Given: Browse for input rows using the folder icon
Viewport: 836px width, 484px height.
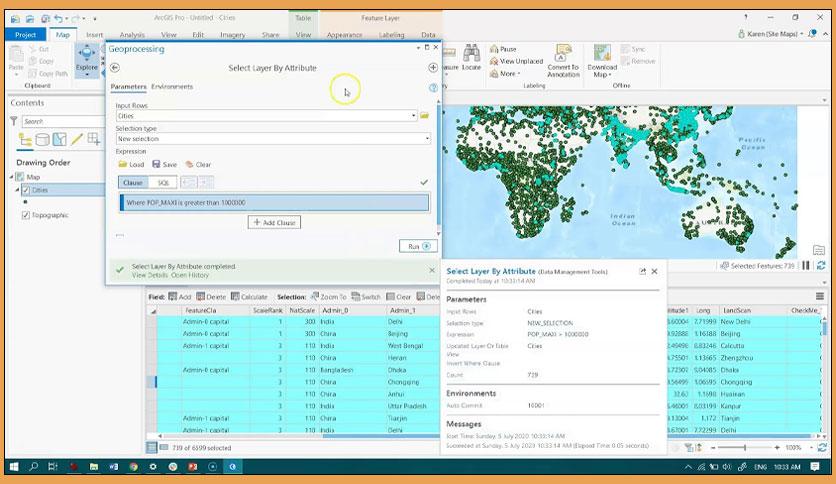Looking at the screenshot, I should 425,116.
